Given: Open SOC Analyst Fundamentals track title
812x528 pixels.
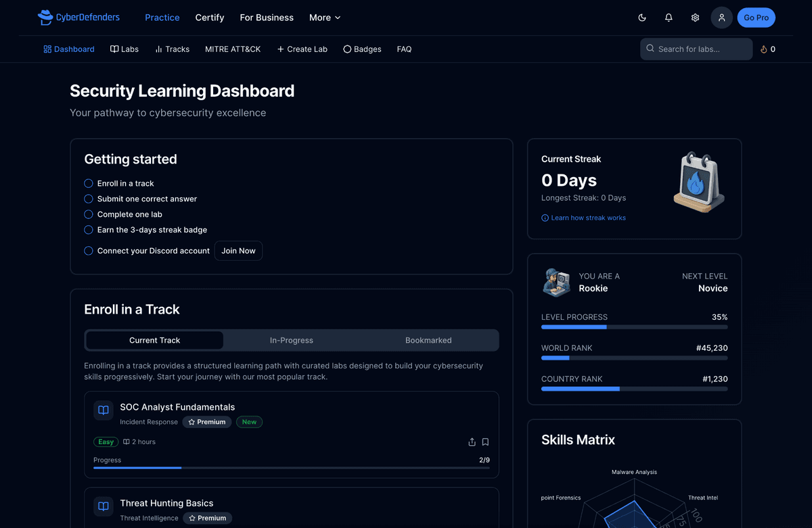Looking at the screenshot, I should coord(177,407).
